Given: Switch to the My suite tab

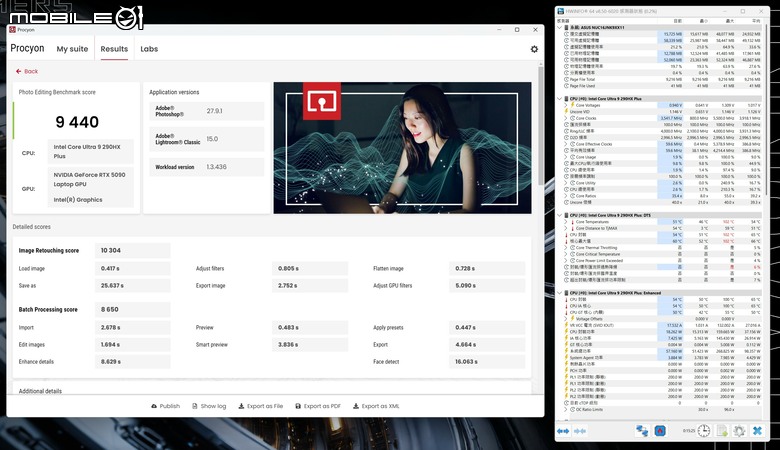Looking at the screenshot, I should click(72, 49).
